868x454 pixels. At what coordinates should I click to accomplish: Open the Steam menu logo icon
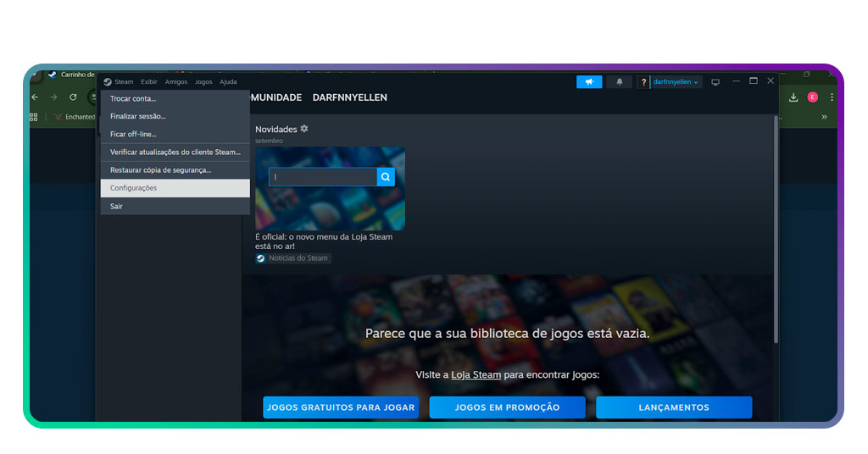pos(108,82)
